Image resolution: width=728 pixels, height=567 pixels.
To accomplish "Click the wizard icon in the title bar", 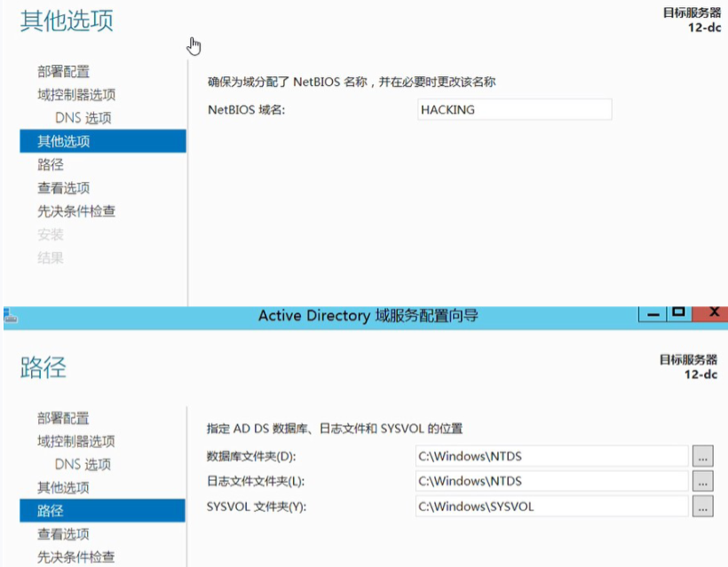I will [9, 315].
